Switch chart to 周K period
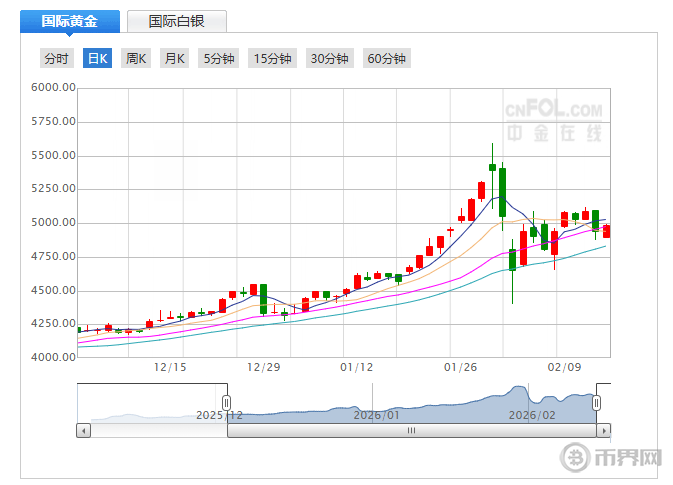This screenshot has height=485, width=673. click(135, 59)
